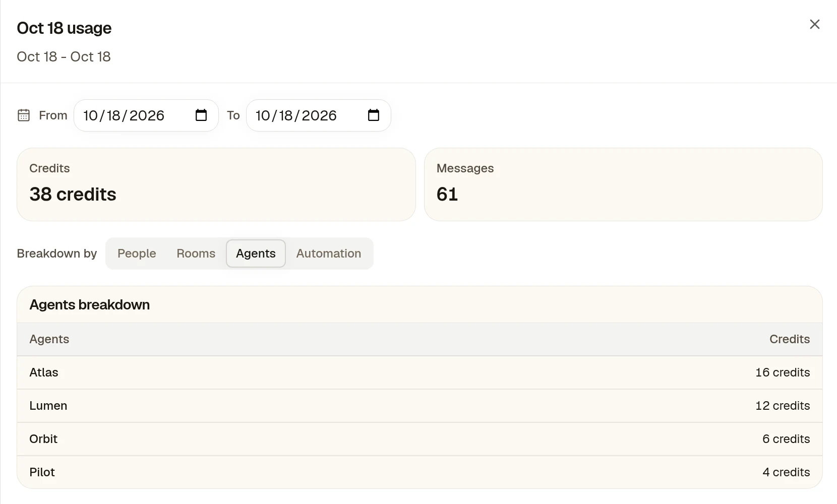Switch breakdown to People tab
The image size is (837, 504).
[137, 254]
